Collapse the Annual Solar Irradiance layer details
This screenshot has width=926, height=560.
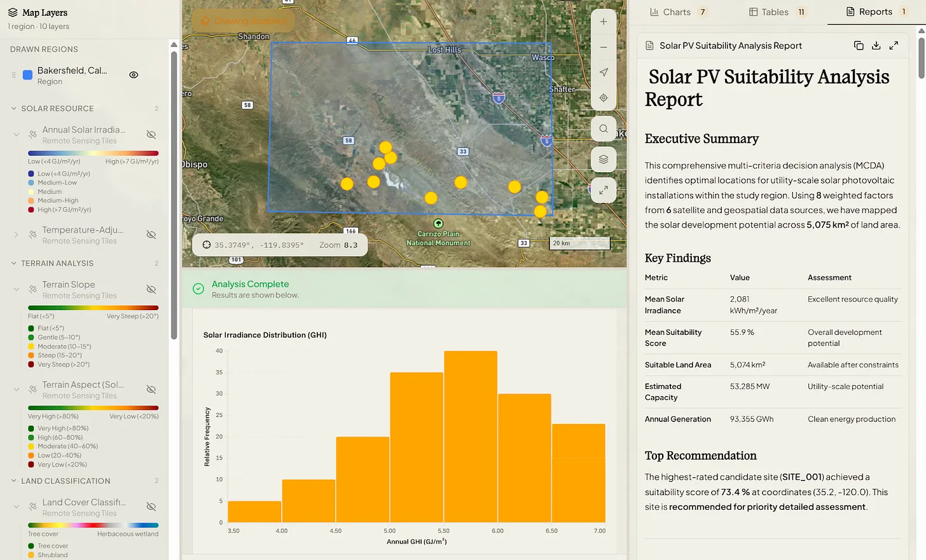(15, 134)
